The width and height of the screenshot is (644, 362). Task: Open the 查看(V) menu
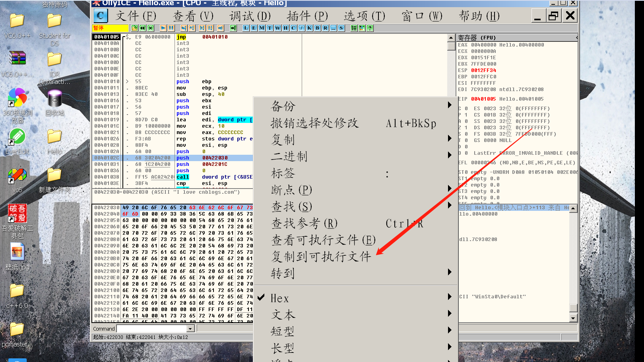(x=193, y=16)
